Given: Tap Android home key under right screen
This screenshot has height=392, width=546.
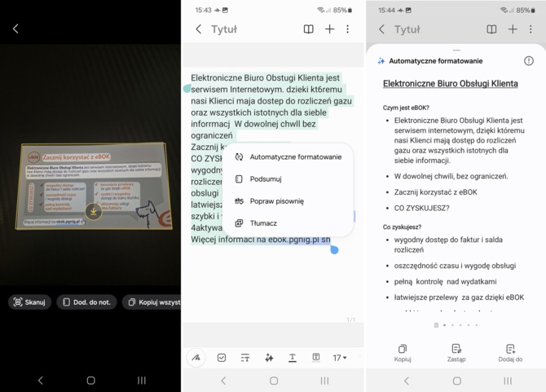Looking at the screenshot, I should 457,381.
